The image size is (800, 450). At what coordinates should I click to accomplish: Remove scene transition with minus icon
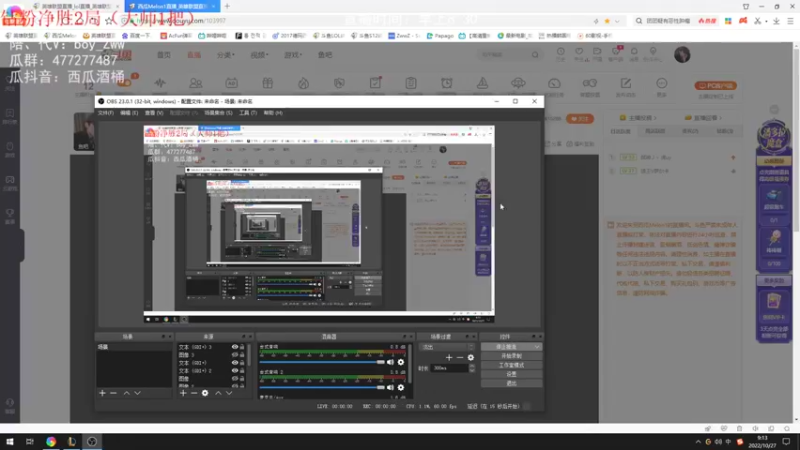coord(460,358)
